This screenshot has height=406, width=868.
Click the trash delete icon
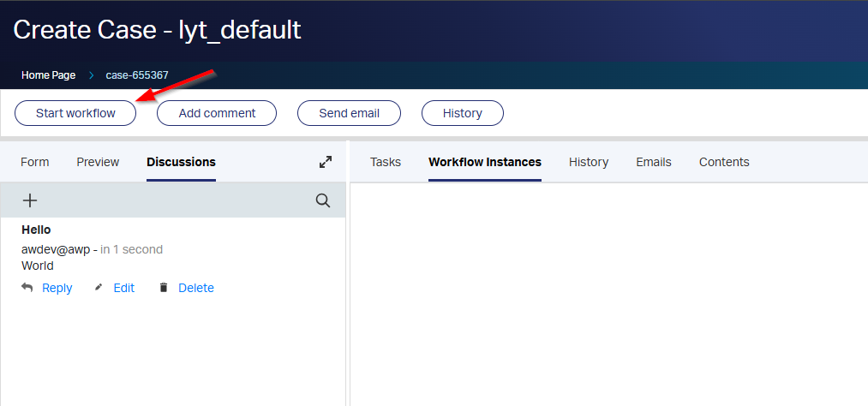164,288
